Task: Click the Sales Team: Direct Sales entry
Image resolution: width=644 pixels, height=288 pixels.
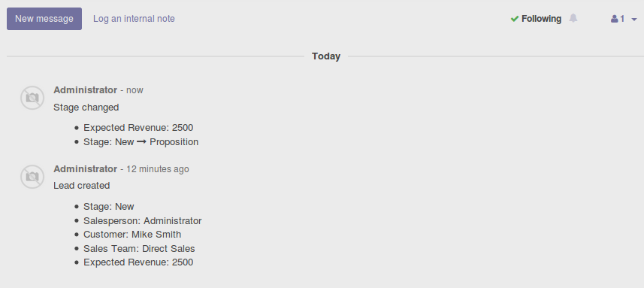Action: (139, 249)
